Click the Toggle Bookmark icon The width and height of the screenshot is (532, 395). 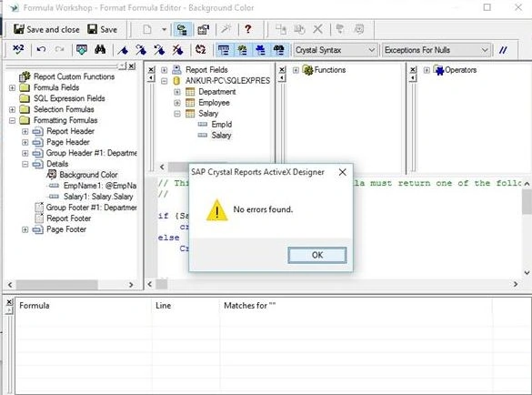[123, 50]
